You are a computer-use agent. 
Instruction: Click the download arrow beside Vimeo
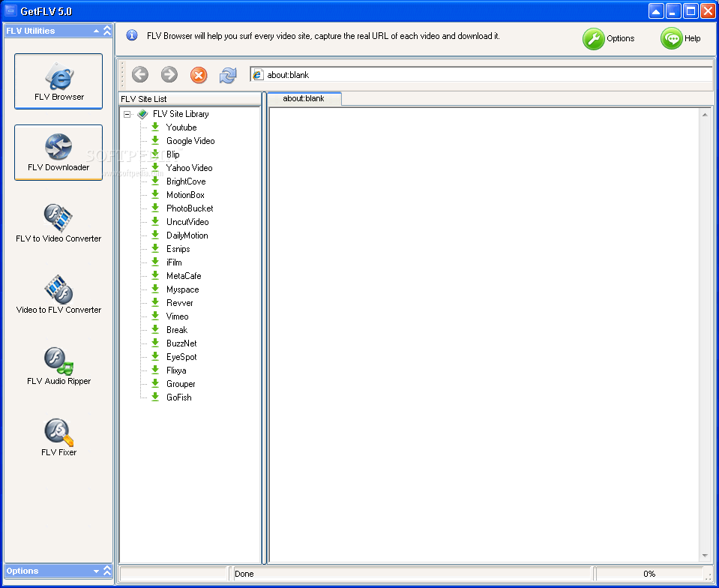coord(155,316)
